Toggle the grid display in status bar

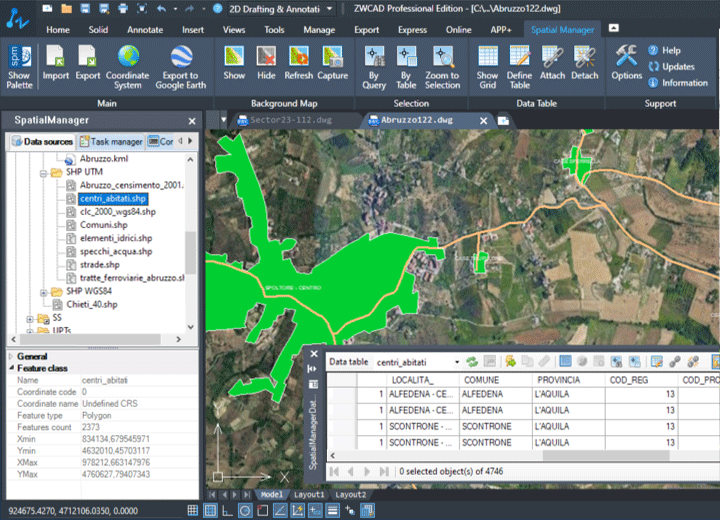(210, 510)
